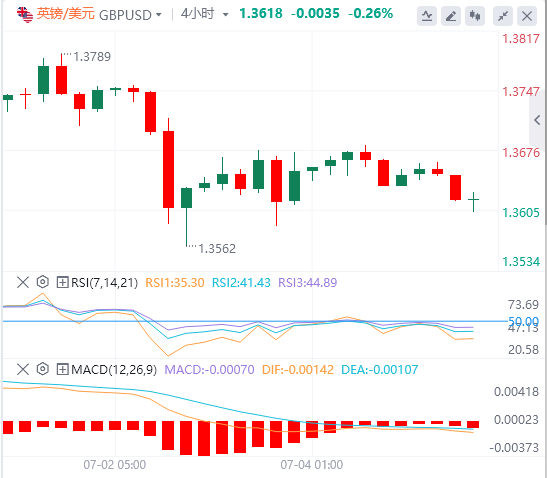This screenshot has height=478, width=547.
Task: Click the RSI(7,14,21) label
Action: point(104,282)
